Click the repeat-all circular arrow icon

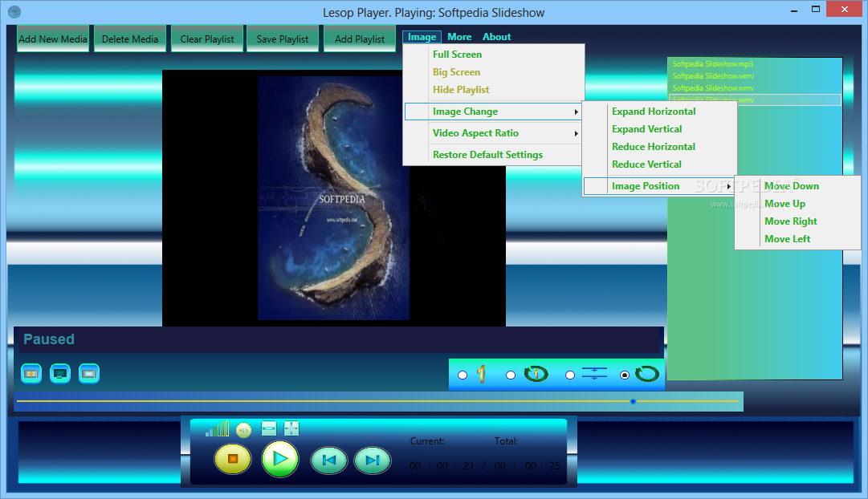pyautogui.click(x=646, y=375)
